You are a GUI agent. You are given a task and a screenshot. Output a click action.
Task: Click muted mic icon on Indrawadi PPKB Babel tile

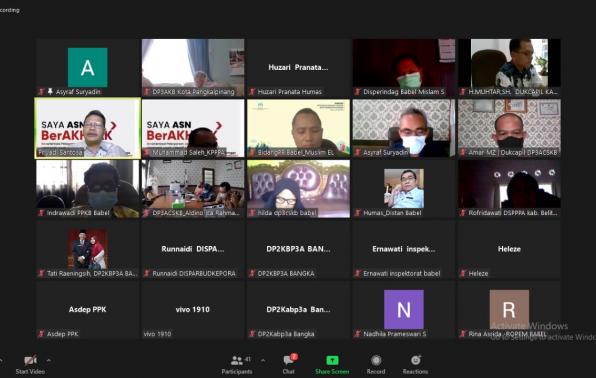tap(41, 213)
